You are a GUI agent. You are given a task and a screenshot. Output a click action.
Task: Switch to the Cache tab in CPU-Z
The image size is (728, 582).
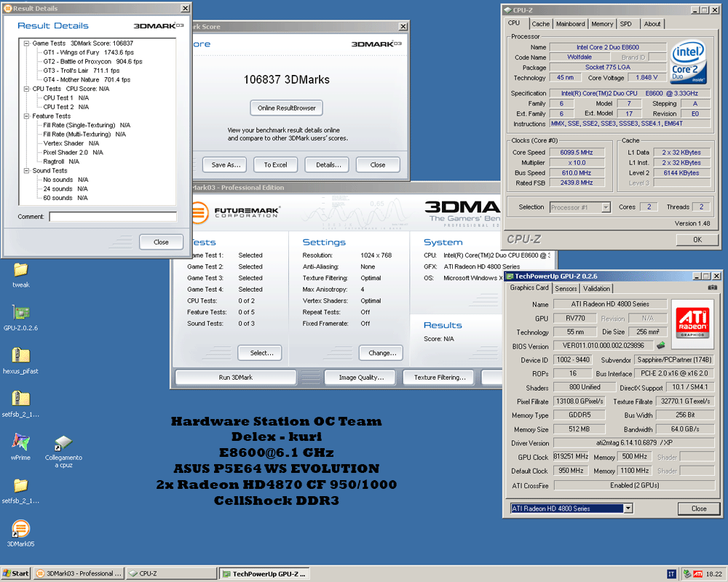click(540, 24)
